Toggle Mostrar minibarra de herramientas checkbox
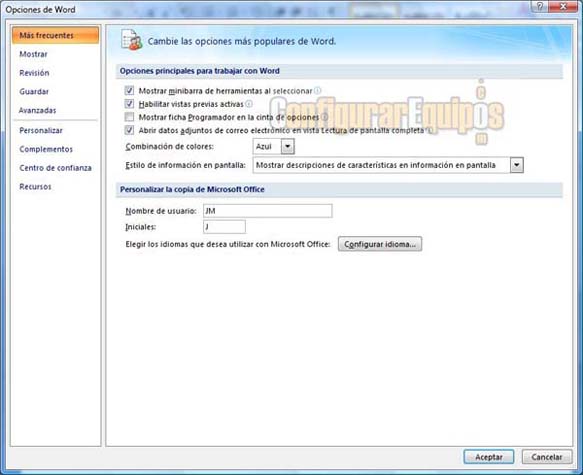Screen dimensions: 583x475 tap(129, 90)
